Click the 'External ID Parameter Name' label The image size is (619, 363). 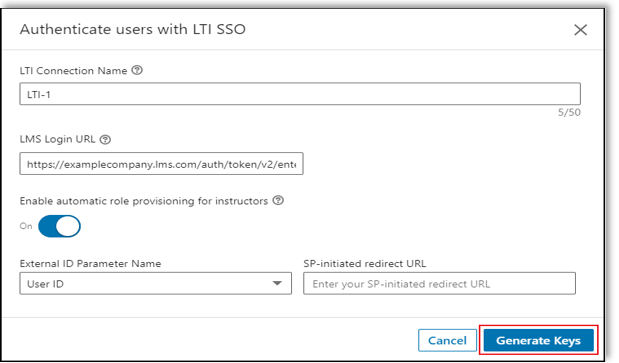point(90,264)
